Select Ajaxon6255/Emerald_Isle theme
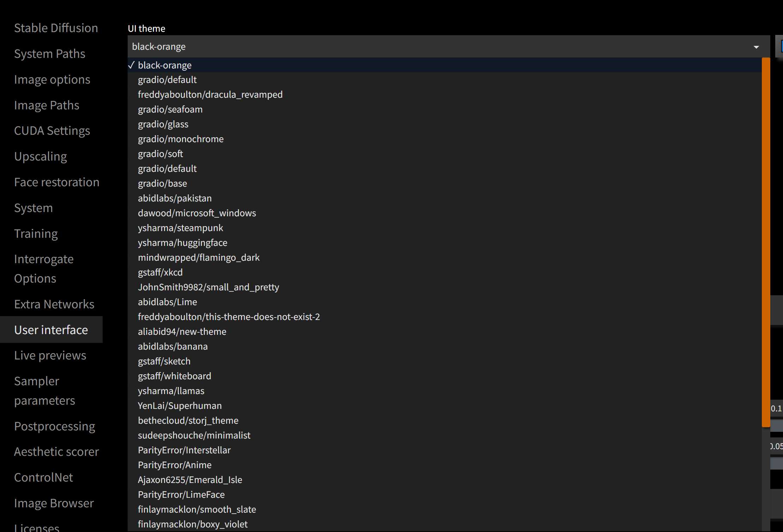The height and width of the screenshot is (532, 783). [445, 480]
